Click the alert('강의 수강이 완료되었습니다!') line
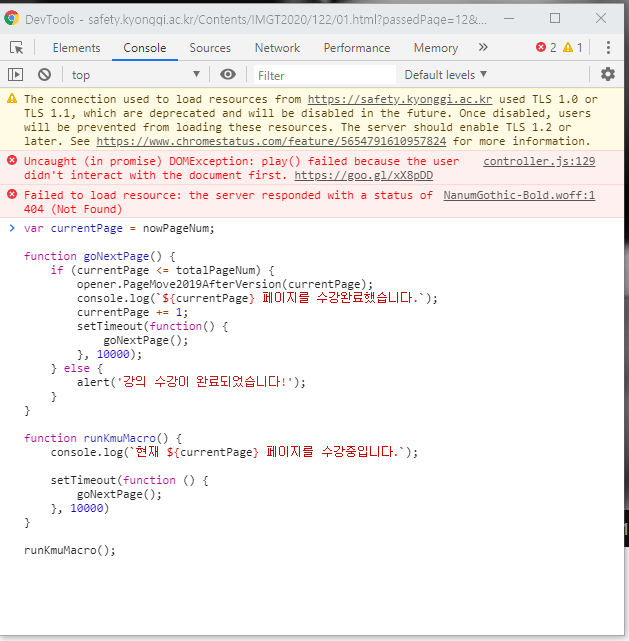Viewport: 629px width, 641px height. point(191,382)
